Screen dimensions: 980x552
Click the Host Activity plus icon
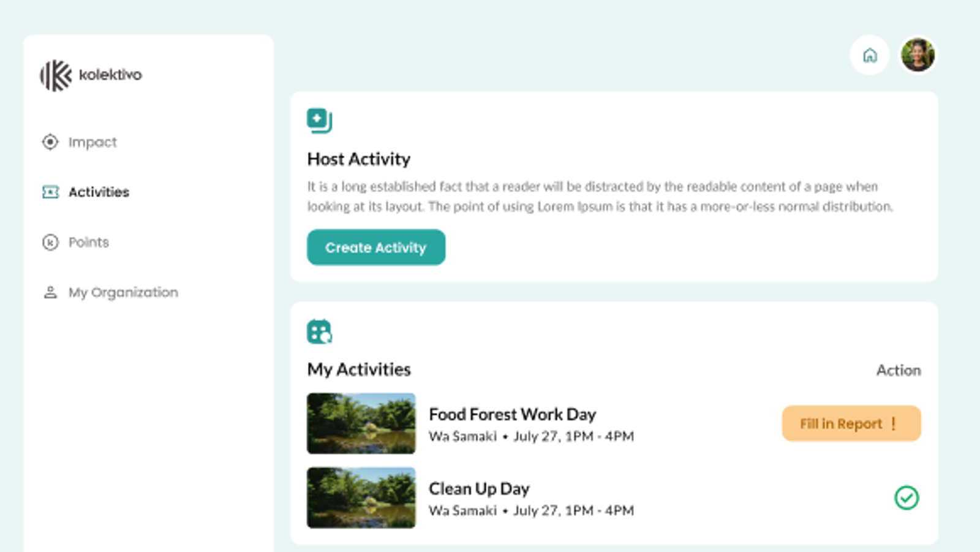pos(319,120)
